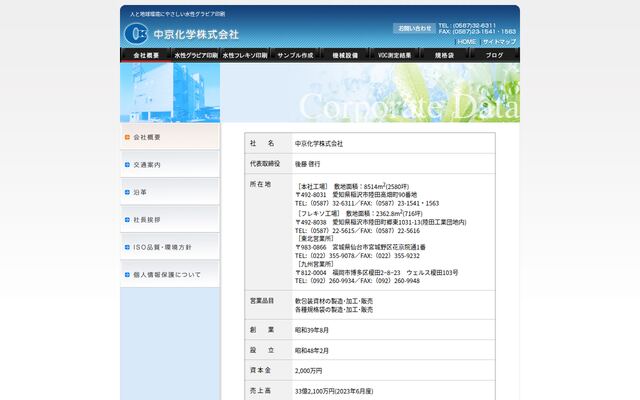Open the 水性フレキソ印刷 navigation tab

(245, 55)
